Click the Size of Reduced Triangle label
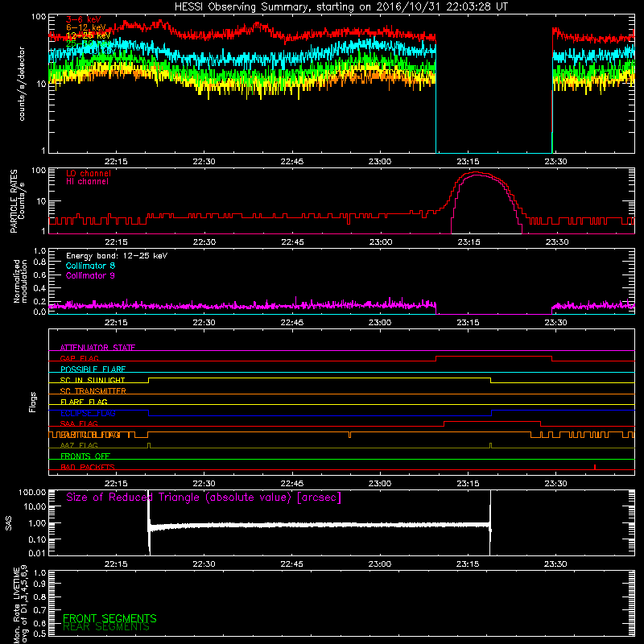Viewport: 644px width, 644px height. click(204, 497)
